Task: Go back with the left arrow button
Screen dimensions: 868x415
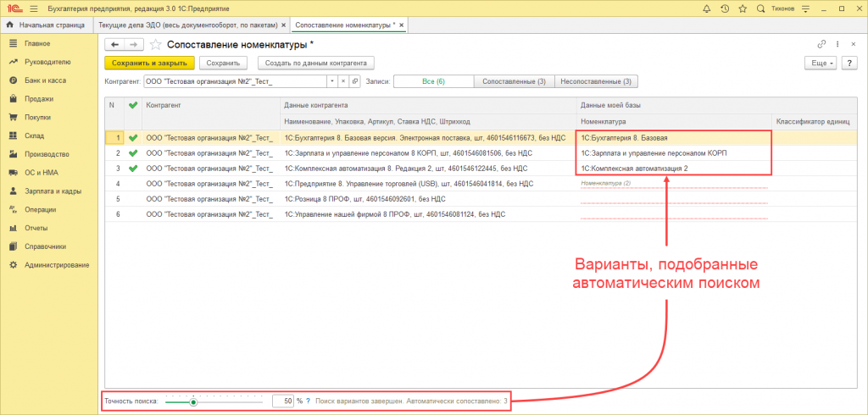Action: [115, 45]
